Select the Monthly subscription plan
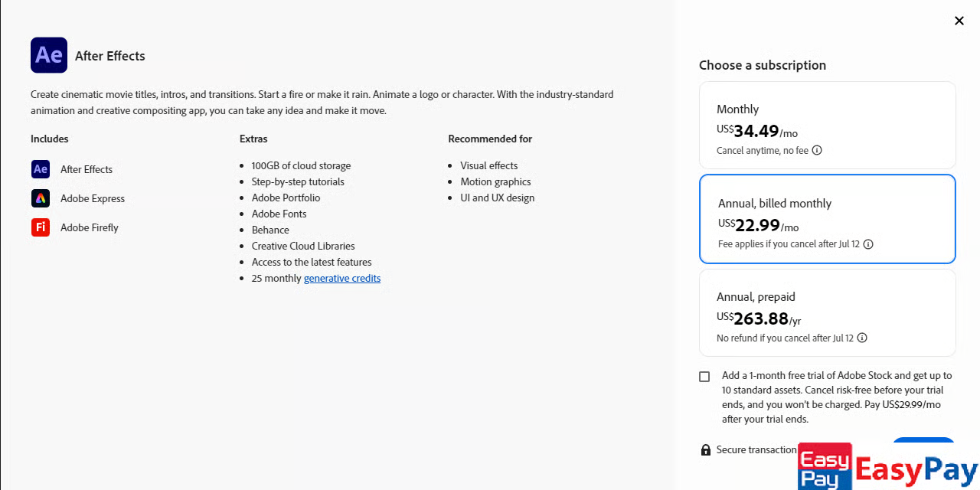 (x=828, y=126)
